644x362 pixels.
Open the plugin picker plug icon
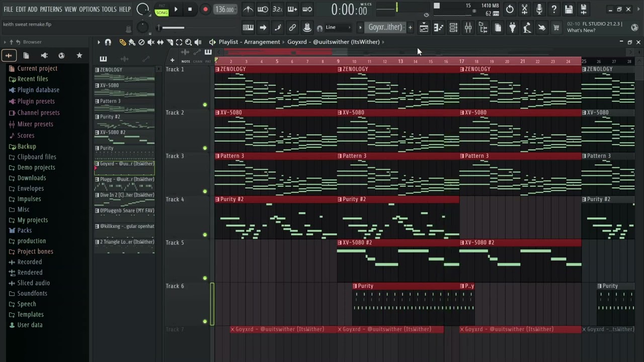coord(512,28)
